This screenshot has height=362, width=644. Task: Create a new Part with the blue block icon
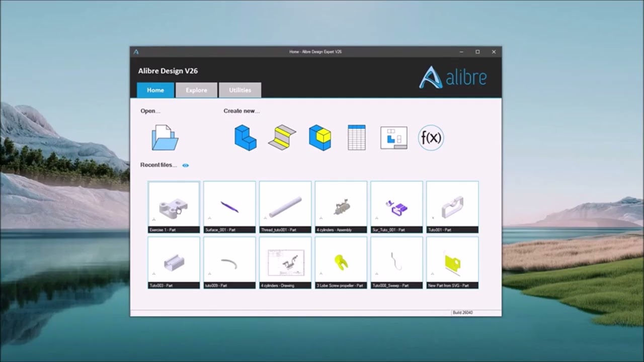[x=246, y=137]
